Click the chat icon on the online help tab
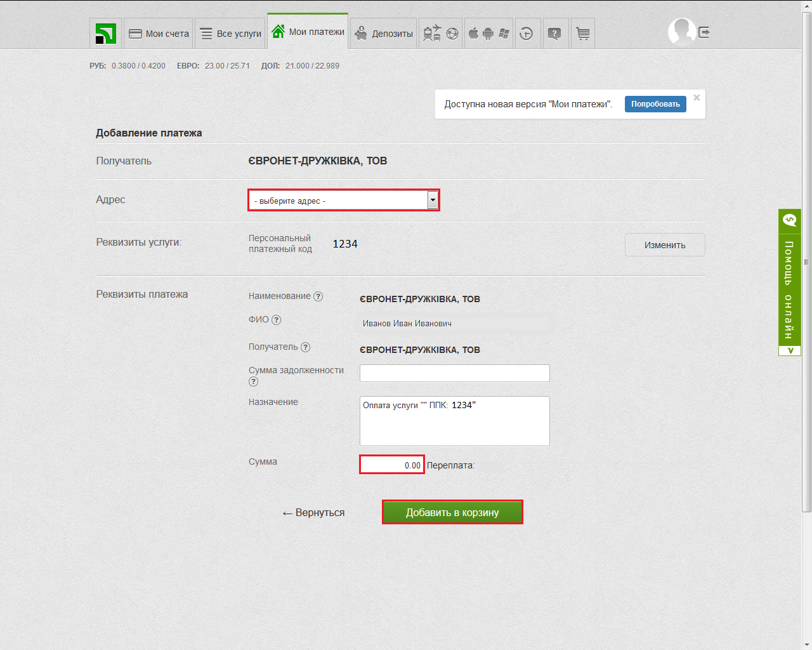This screenshot has width=812, height=650. click(790, 220)
